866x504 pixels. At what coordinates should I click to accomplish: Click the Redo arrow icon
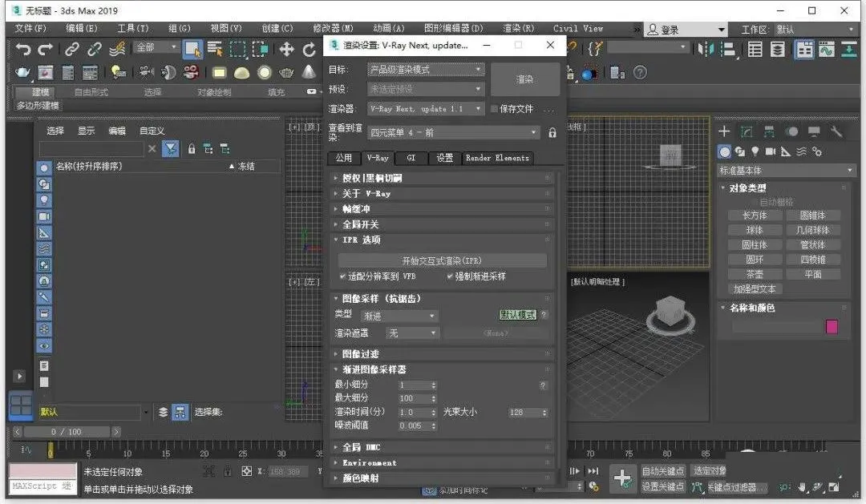[x=45, y=49]
